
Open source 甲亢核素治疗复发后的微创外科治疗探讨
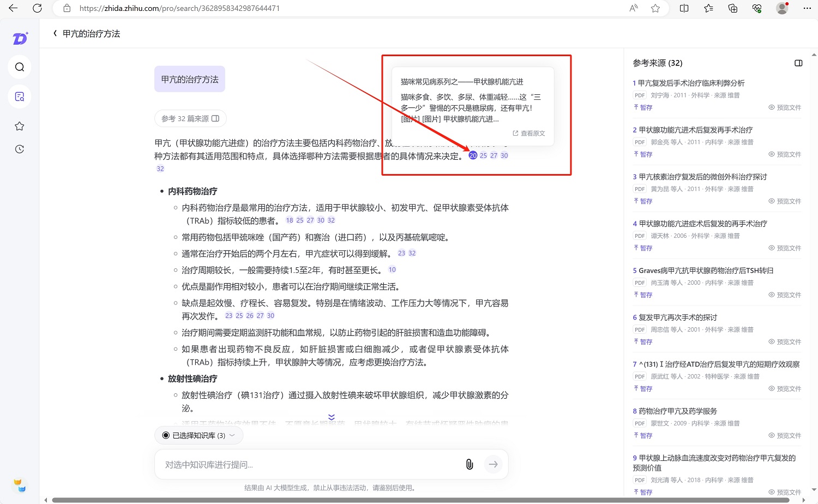702,177
